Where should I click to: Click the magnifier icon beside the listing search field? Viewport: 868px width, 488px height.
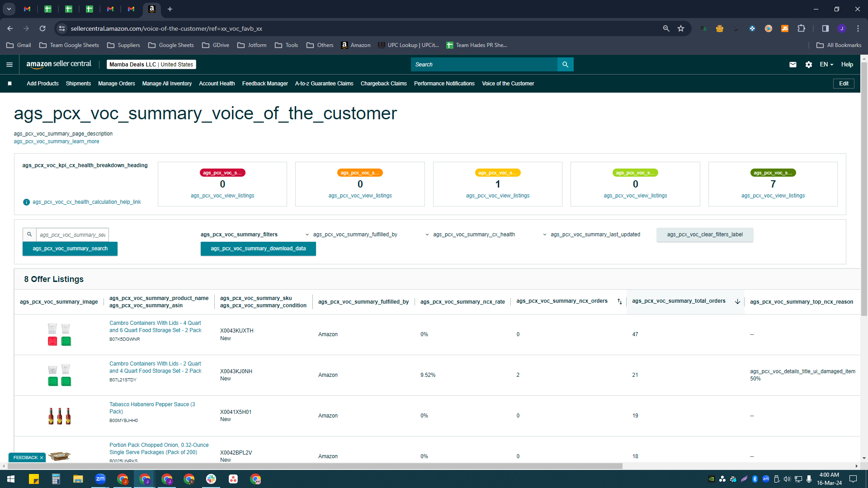point(29,235)
